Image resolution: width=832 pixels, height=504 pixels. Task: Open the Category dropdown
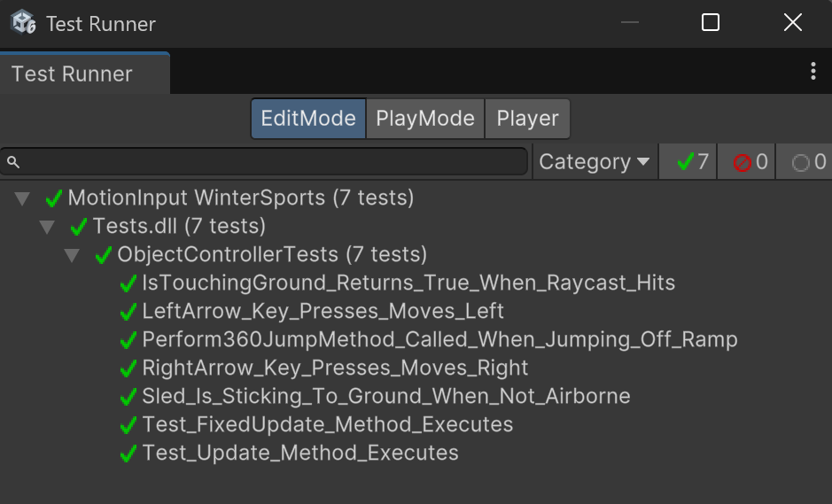click(x=594, y=162)
